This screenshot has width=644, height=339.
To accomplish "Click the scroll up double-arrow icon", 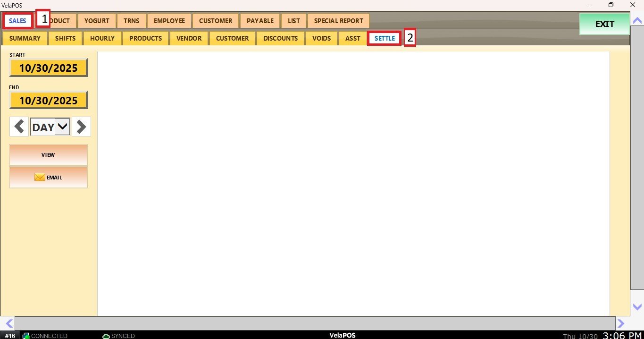I will (636, 21).
